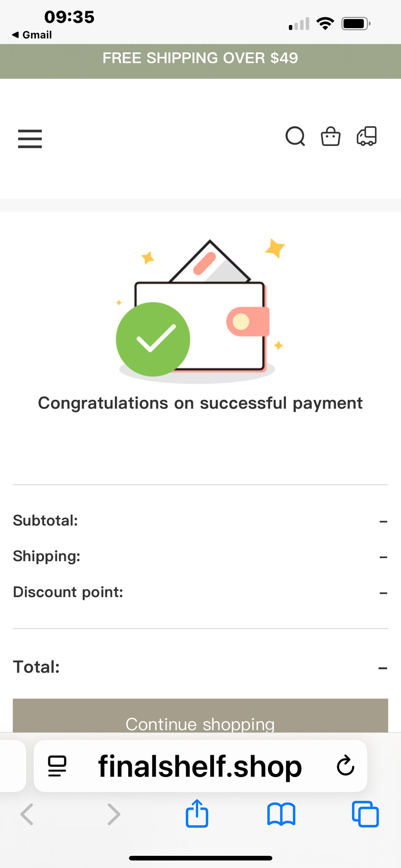Open the hamburger navigation menu

point(30,139)
